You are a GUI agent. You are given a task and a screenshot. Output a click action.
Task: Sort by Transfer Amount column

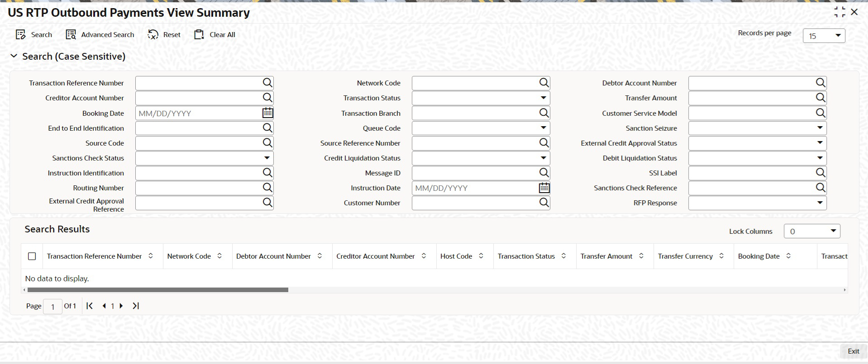(x=641, y=256)
